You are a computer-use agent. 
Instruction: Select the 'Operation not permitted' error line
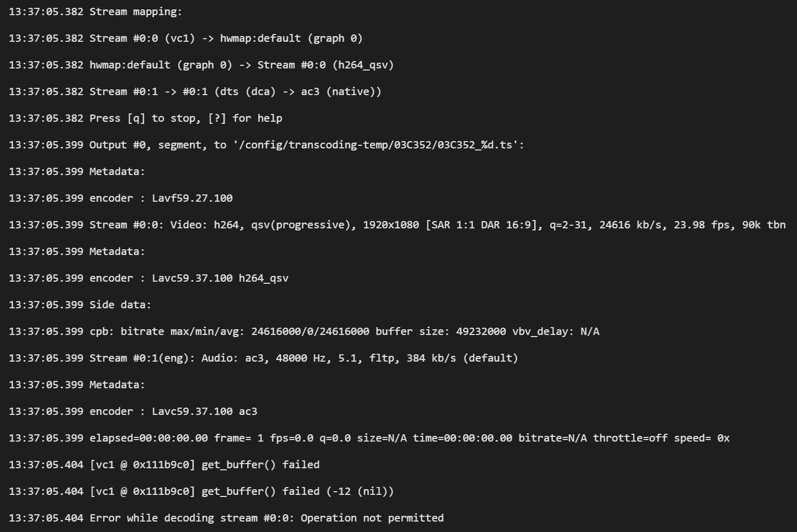point(226,518)
